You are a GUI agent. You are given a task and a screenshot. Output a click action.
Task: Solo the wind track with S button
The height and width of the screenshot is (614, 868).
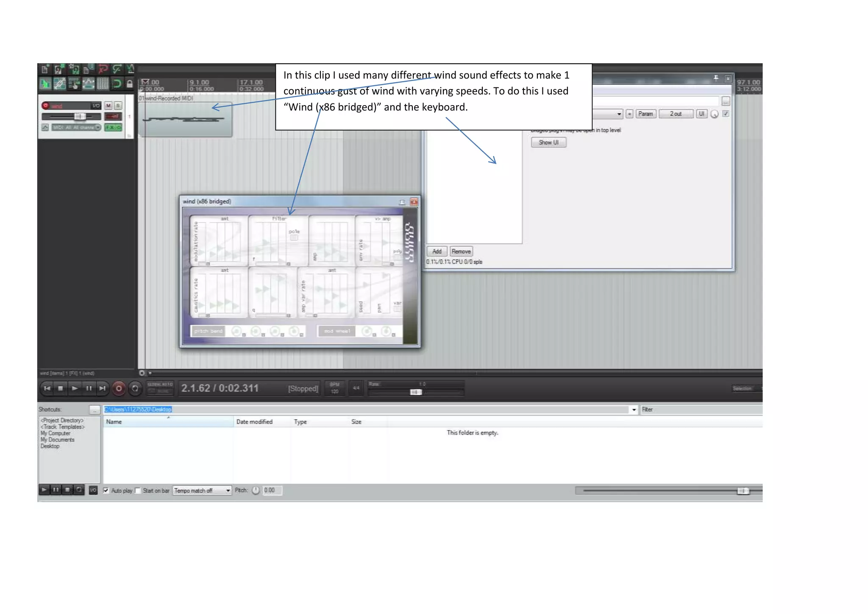pyautogui.click(x=118, y=106)
